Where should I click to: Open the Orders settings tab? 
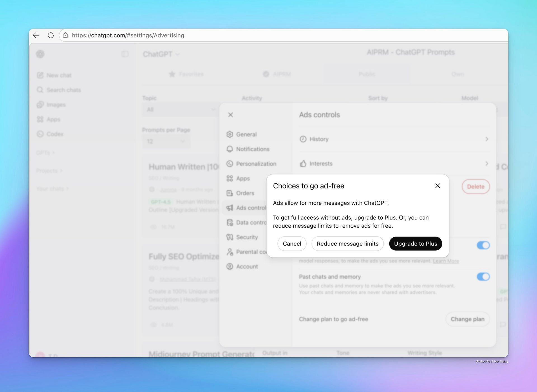pyautogui.click(x=245, y=193)
